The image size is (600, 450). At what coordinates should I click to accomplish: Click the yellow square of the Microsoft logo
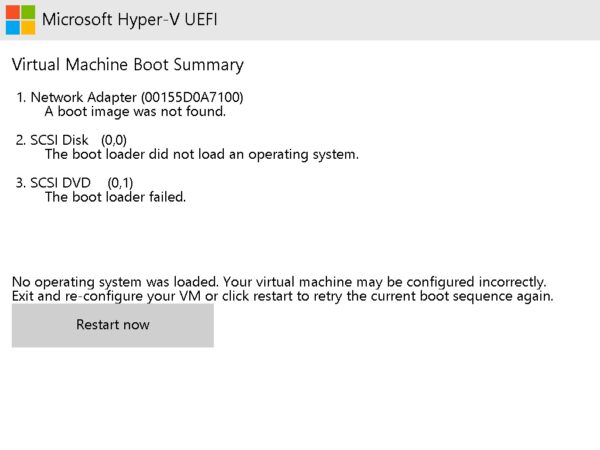tap(28, 28)
